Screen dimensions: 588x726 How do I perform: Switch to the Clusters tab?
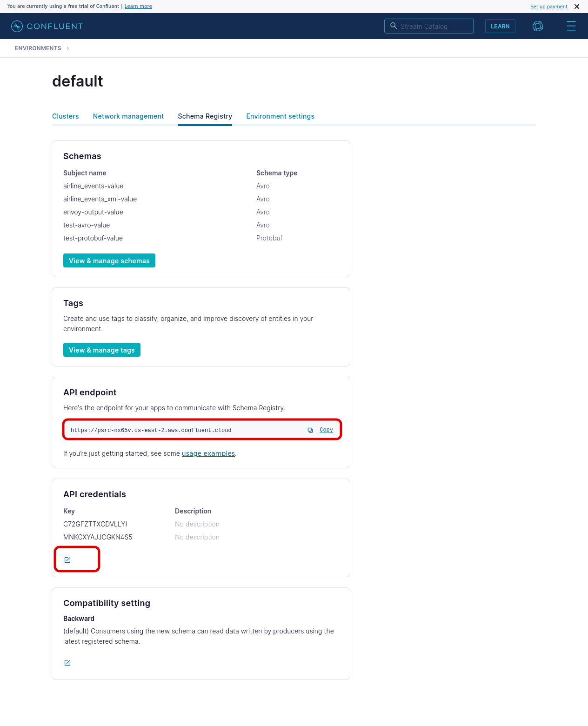click(65, 116)
